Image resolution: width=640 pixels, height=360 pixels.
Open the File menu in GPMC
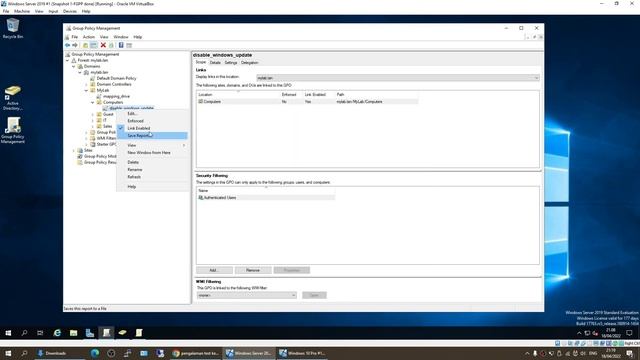coord(75,37)
